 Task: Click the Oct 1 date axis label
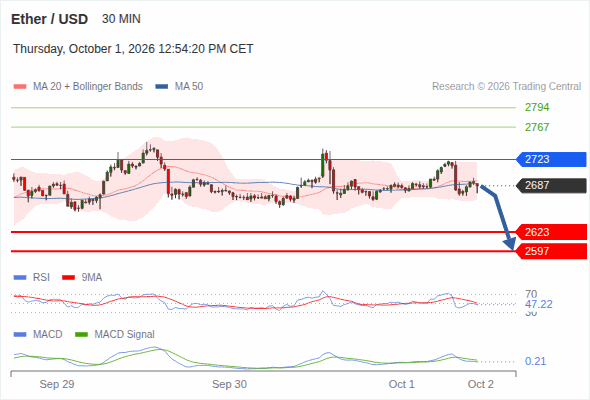point(401,384)
